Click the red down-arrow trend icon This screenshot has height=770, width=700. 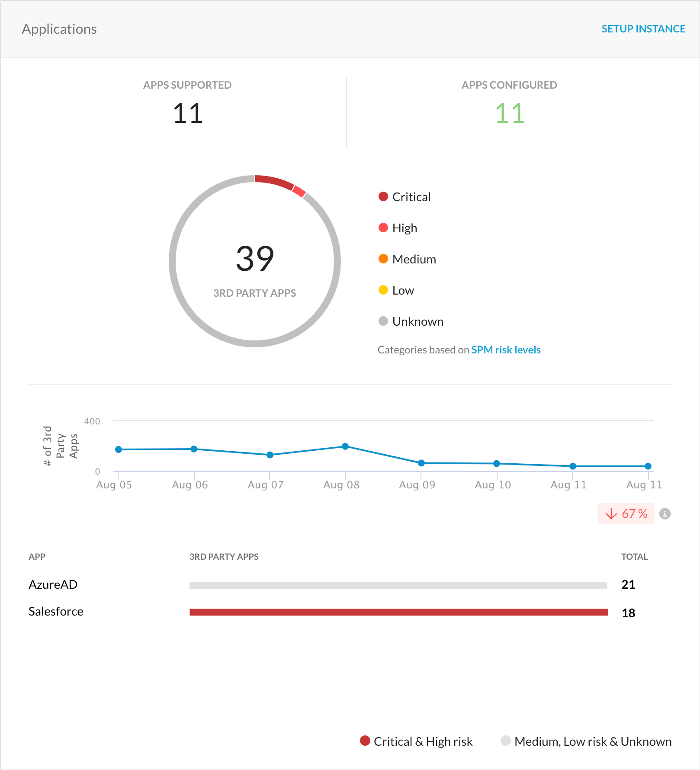click(x=611, y=514)
